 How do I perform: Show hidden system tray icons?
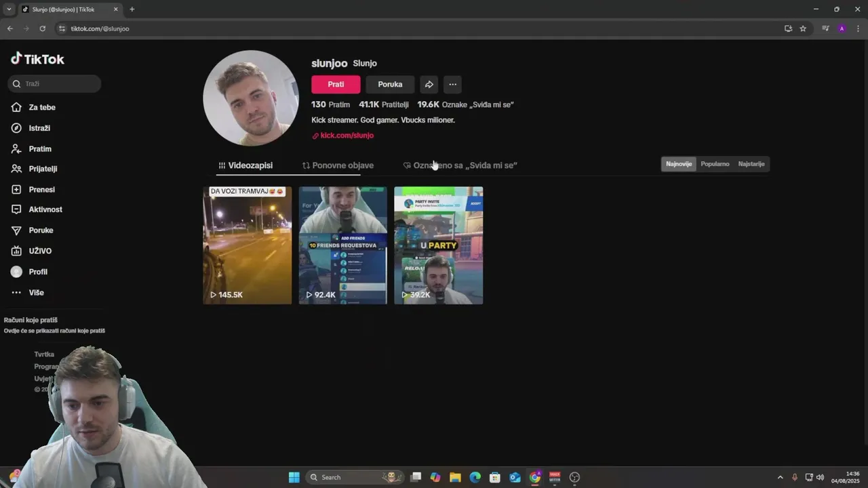(780, 477)
